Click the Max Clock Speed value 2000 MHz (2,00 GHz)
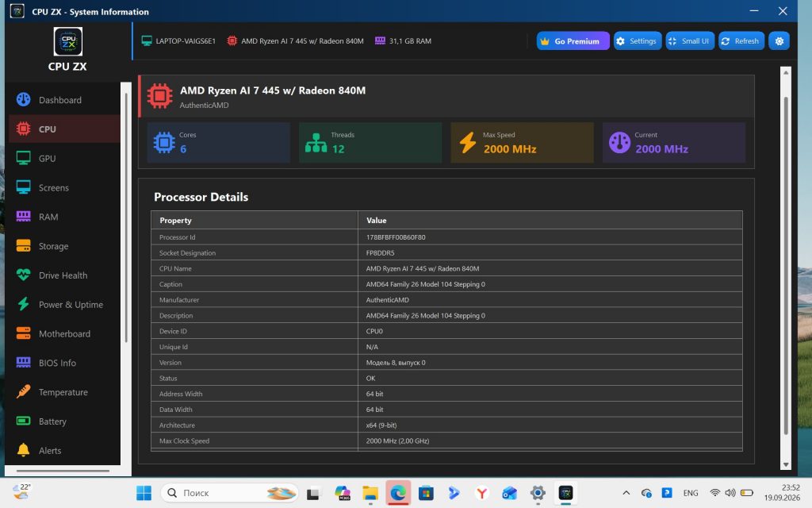The height and width of the screenshot is (508, 812). click(397, 441)
